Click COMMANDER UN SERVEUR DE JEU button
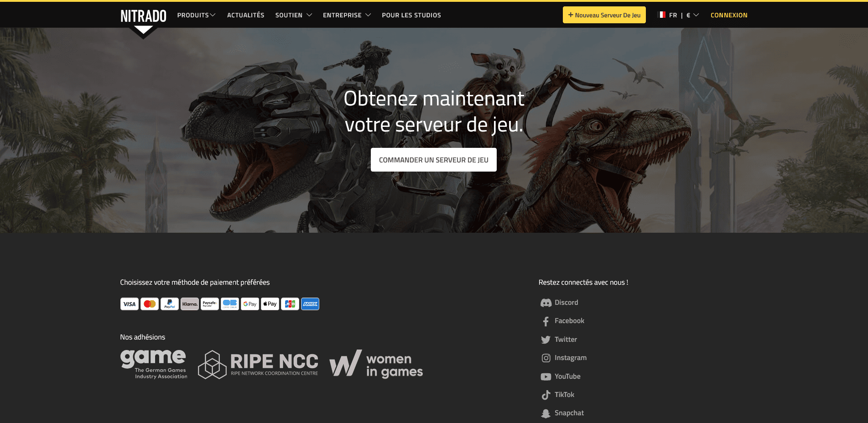This screenshot has width=868, height=423. click(434, 160)
